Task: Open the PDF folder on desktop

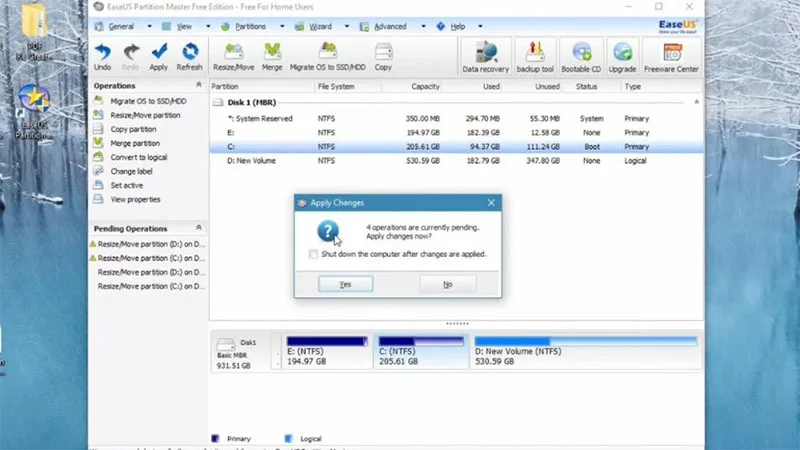Action: [x=34, y=32]
